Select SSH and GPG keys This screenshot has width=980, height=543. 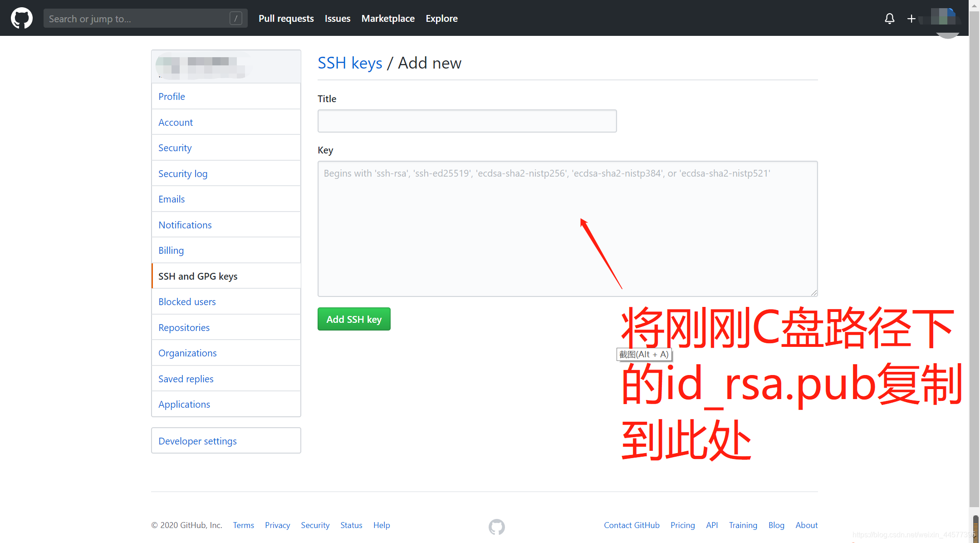pyautogui.click(x=226, y=276)
